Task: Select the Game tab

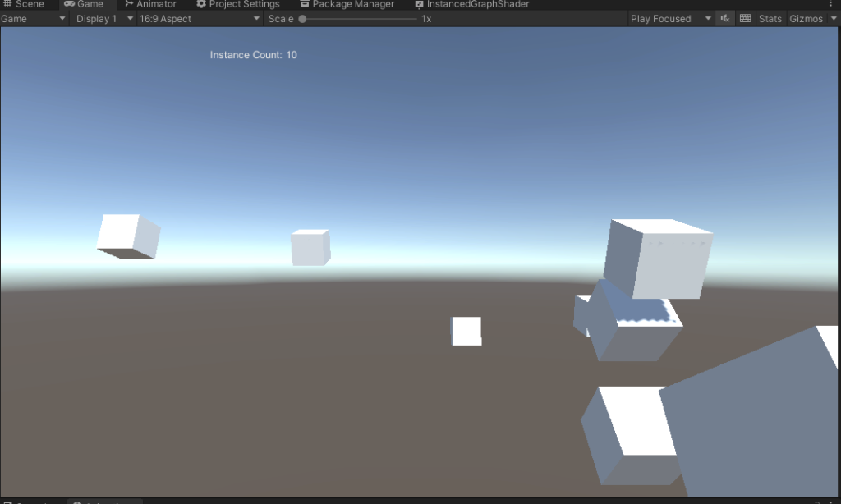Action: [84, 4]
